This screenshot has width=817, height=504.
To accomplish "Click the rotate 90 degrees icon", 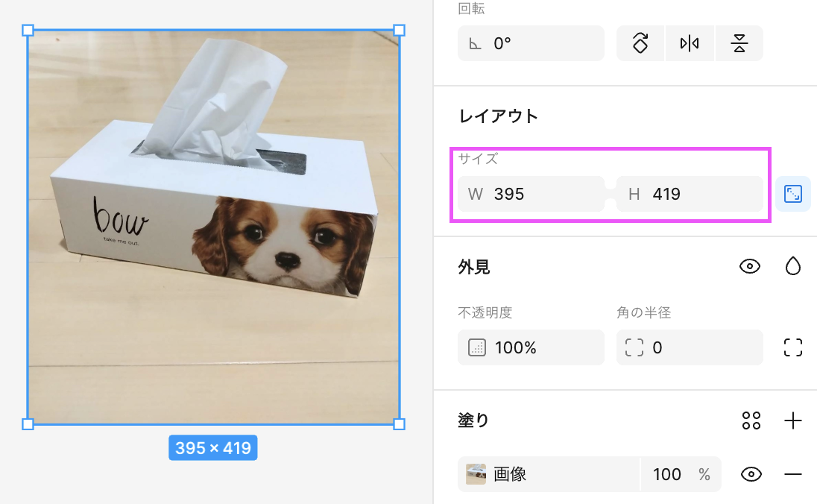I will tap(640, 43).
